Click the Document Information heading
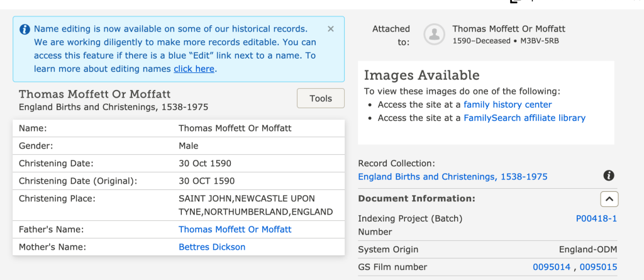The image size is (644, 280). click(x=416, y=199)
